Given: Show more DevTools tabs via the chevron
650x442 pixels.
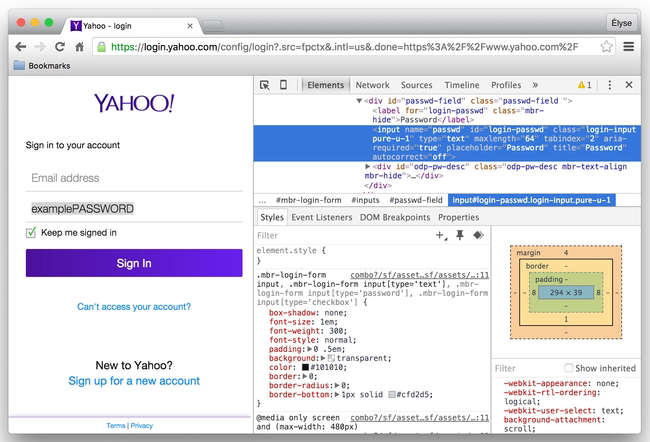Looking at the screenshot, I should (x=535, y=85).
